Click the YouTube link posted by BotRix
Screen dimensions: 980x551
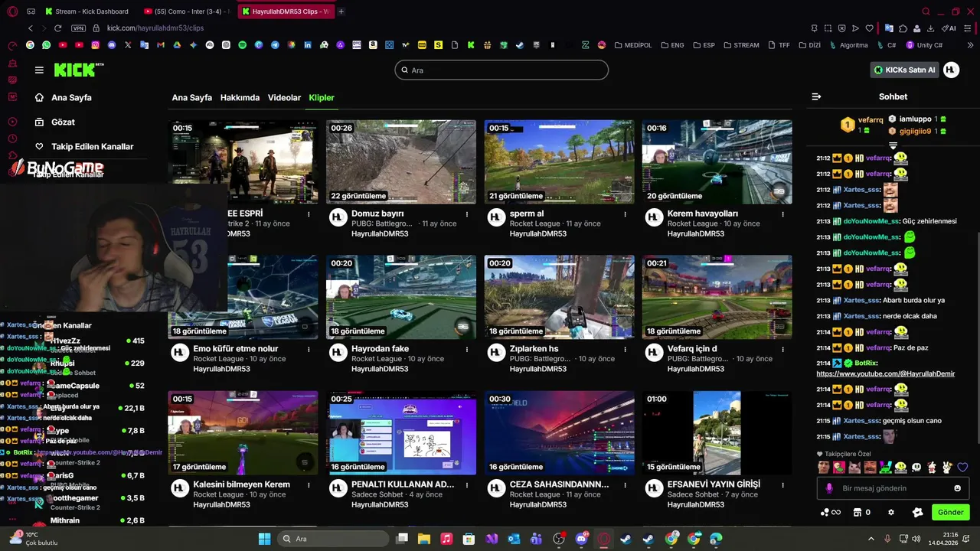click(x=885, y=373)
